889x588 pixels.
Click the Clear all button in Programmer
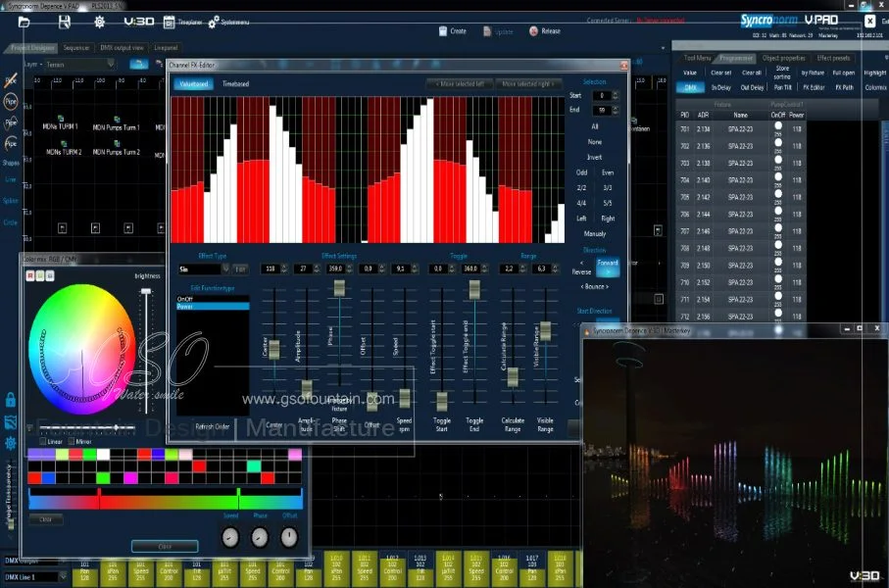pyautogui.click(x=752, y=73)
